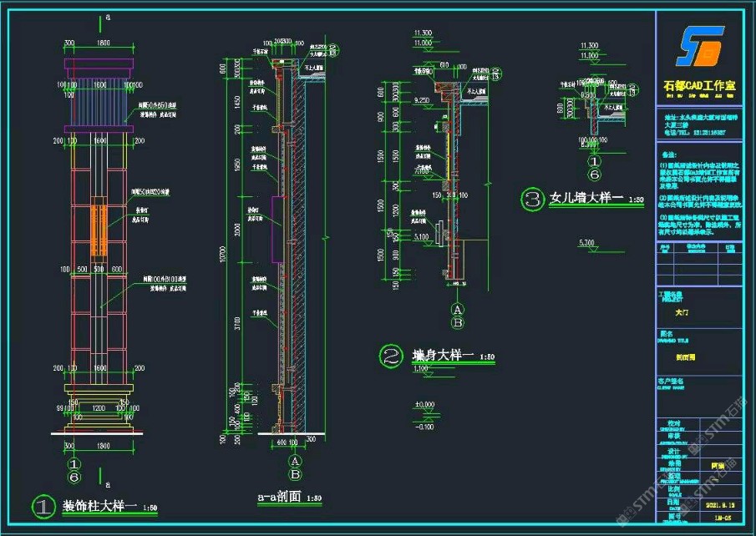Click the a-a剖面 drawing title
756x536 pixels.
(279, 498)
